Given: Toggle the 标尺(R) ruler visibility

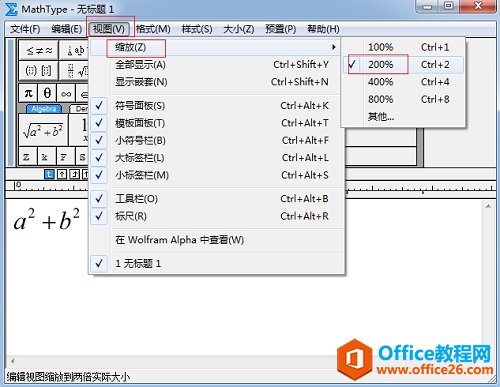Looking at the screenshot, I should 217,216.
